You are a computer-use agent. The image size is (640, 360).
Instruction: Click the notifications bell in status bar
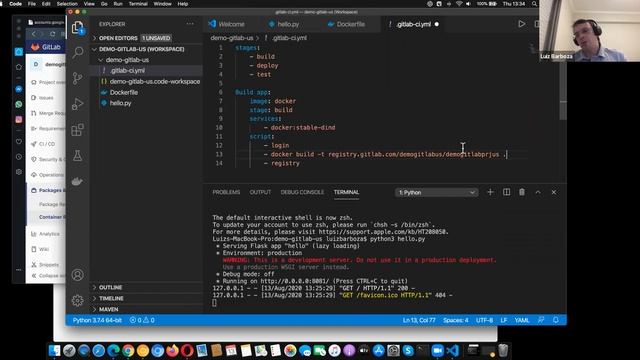556,320
